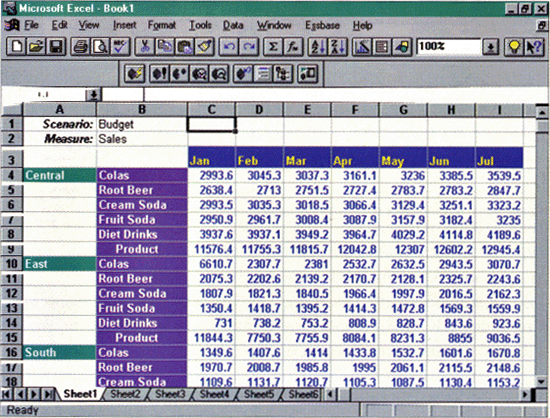Click the cell containing Budget
The image size is (550, 418).
pos(142,124)
